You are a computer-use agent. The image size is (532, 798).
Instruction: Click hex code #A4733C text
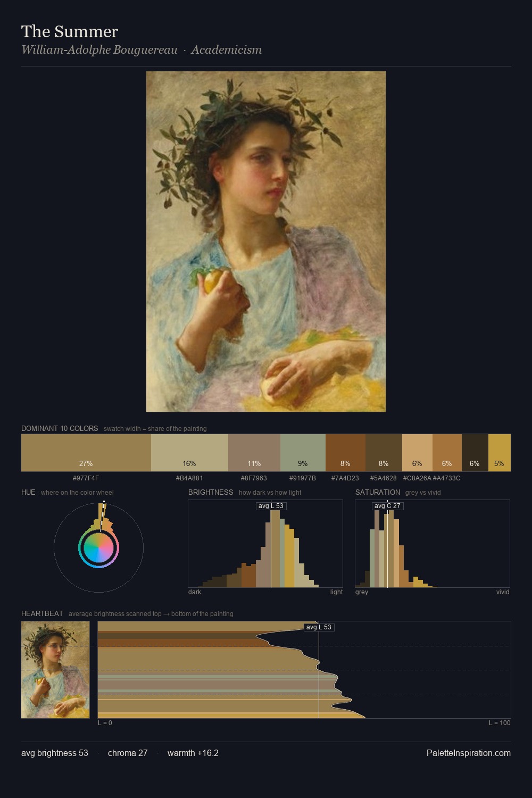click(447, 478)
